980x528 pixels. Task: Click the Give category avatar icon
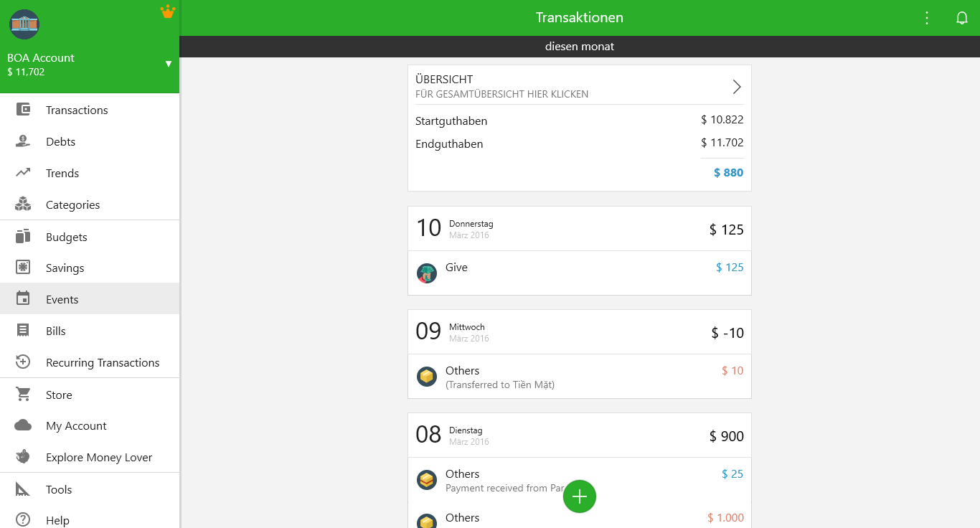(x=427, y=273)
